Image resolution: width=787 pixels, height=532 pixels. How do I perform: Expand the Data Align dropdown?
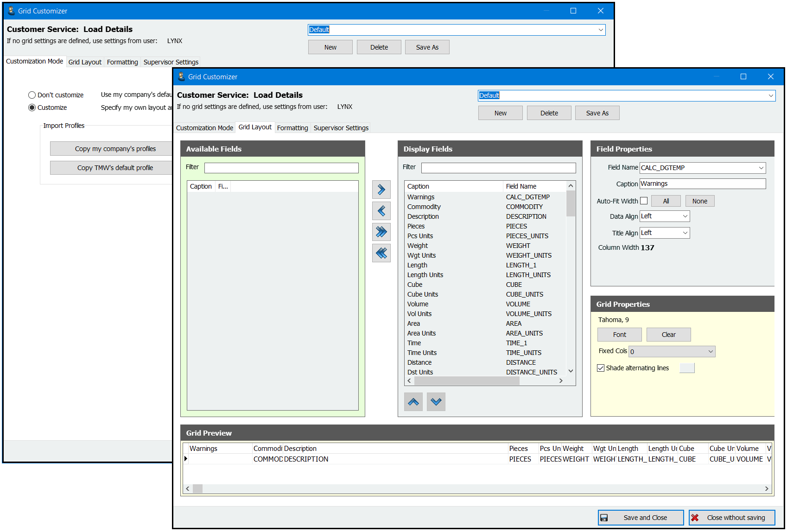pyautogui.click(x=685, y=216)
